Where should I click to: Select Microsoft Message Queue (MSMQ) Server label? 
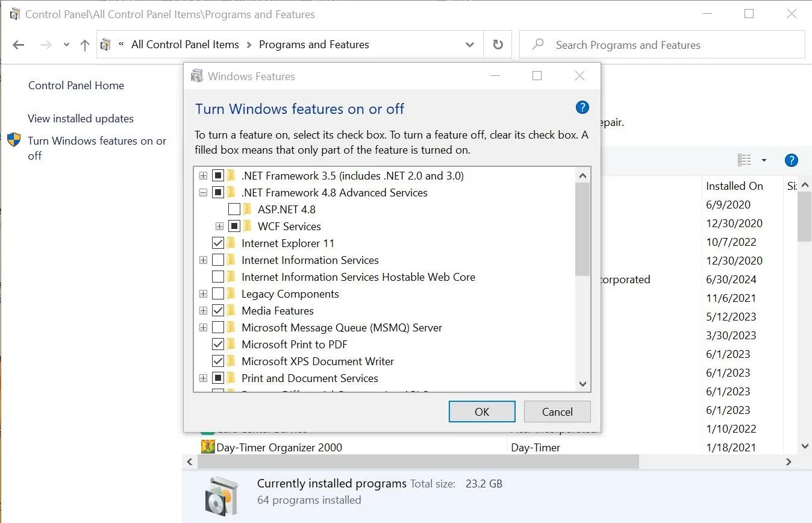(342, 328)
